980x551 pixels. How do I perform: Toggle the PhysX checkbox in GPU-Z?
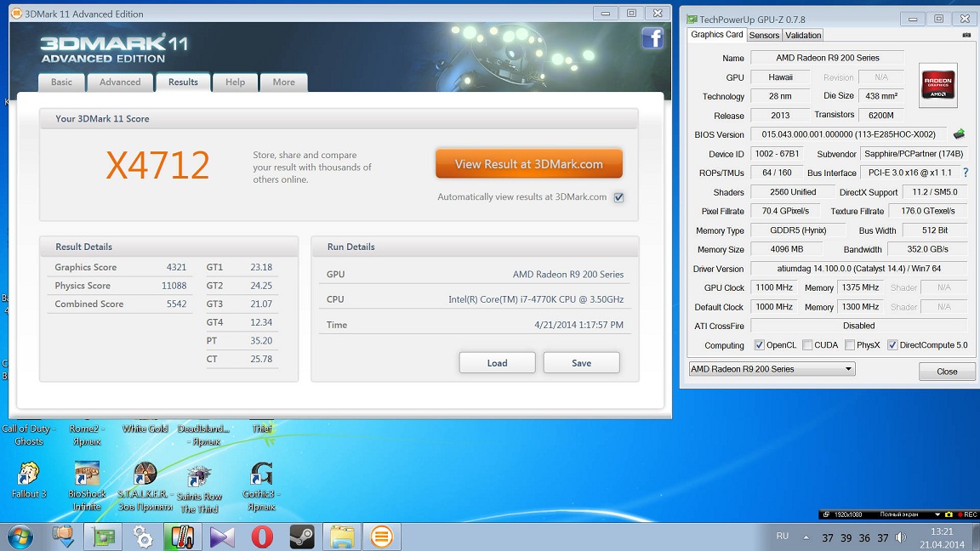coord(850,345)
